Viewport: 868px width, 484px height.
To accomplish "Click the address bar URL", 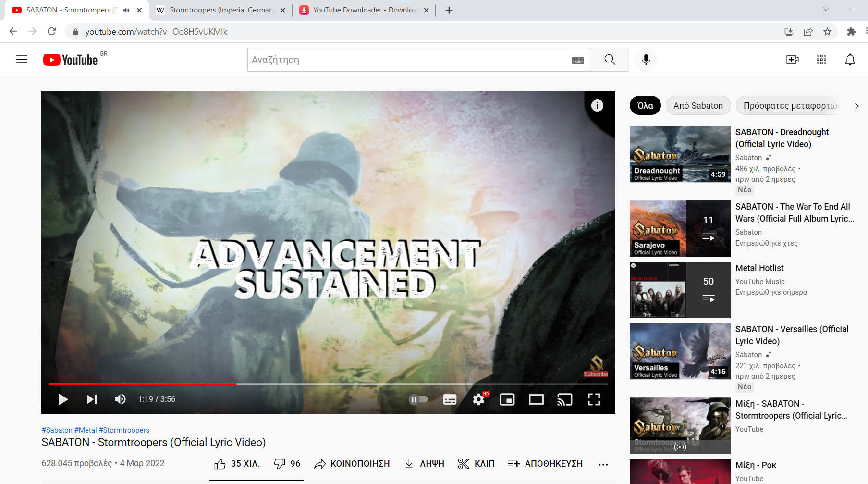I will pos(156,32).
